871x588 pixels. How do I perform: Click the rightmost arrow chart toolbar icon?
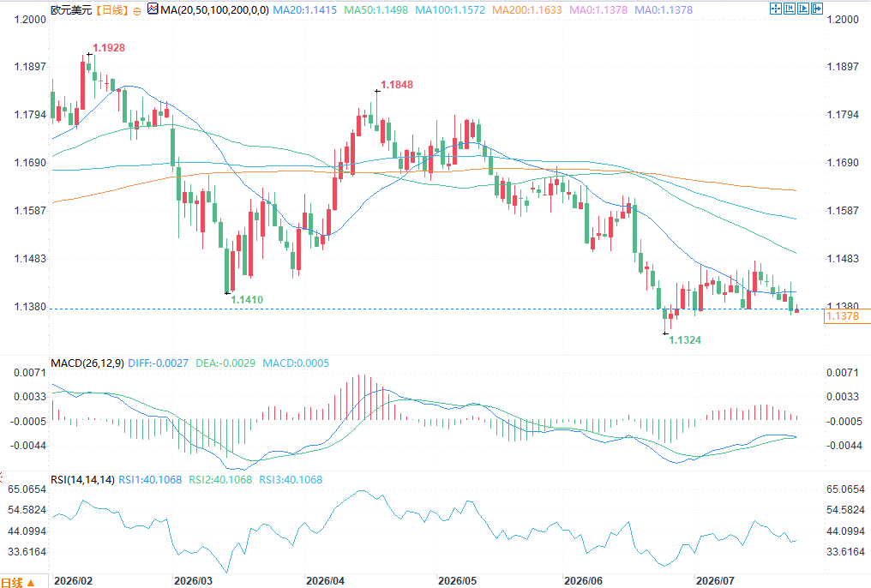coord(817,9)
